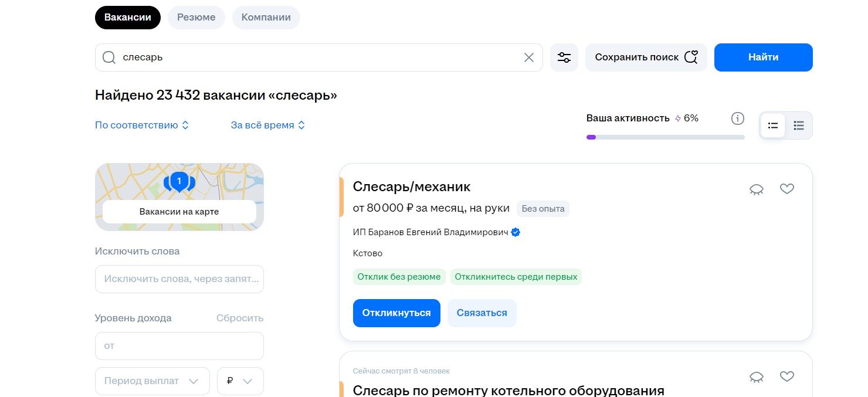Viewport: 868px width, 397px height.
Task: Switch to detailed list view
Action: pos(773,125)
